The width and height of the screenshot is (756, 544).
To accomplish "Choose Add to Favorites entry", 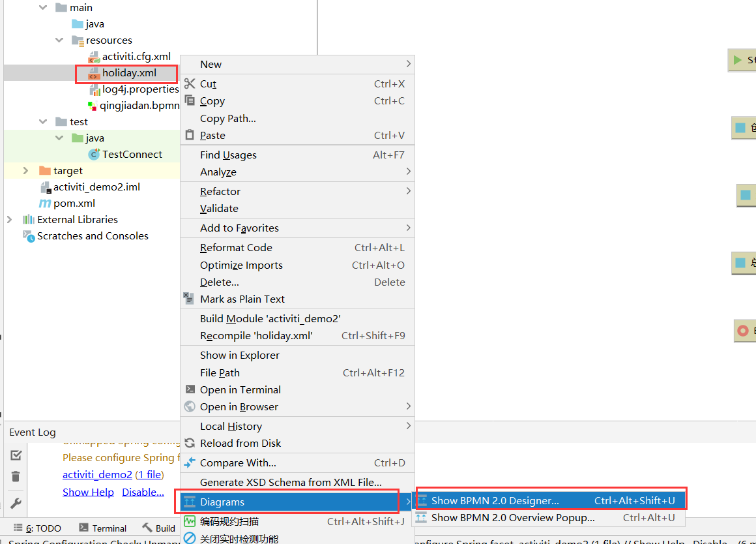I will (297, 228).
